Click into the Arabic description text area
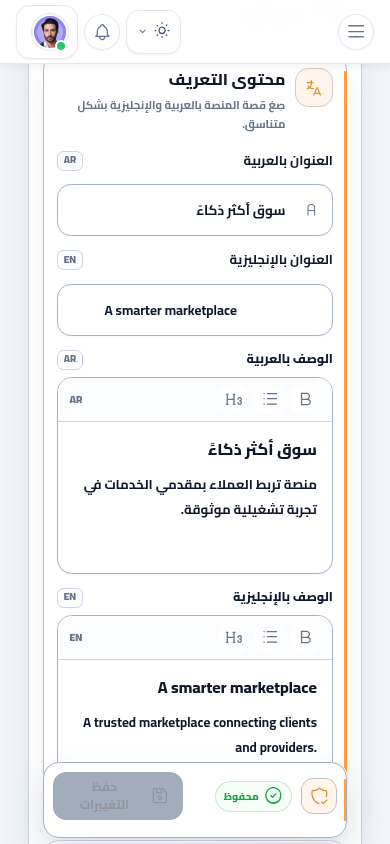Image resolution: width=390 pixels, height=844 pixels. pos(195,497)
